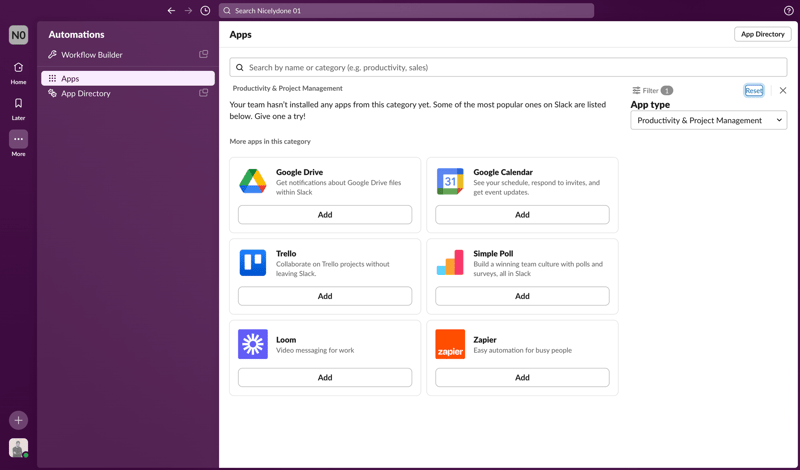Open the Trello app title
Screen dimensions: 800x470
pyautogui.click(x=286, y=254)
